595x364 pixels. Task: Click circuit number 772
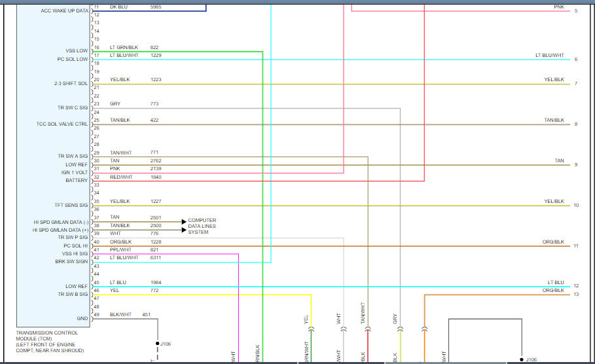tap(154, 291)
